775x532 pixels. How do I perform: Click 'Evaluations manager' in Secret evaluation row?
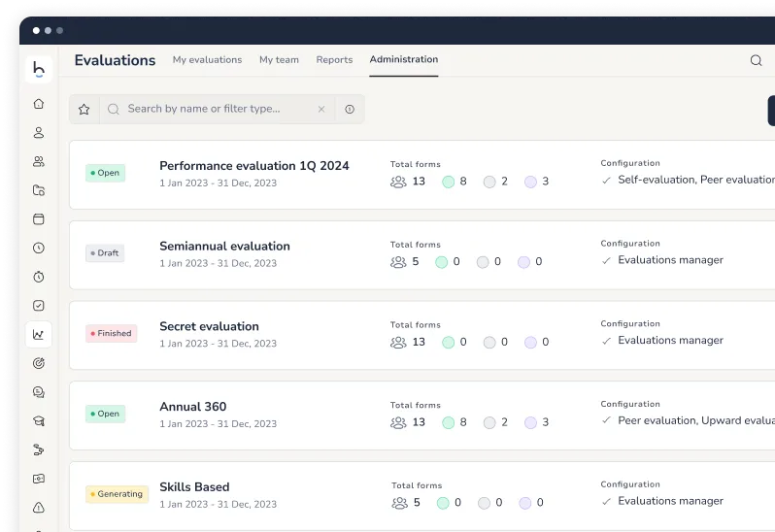click(670, 341)
